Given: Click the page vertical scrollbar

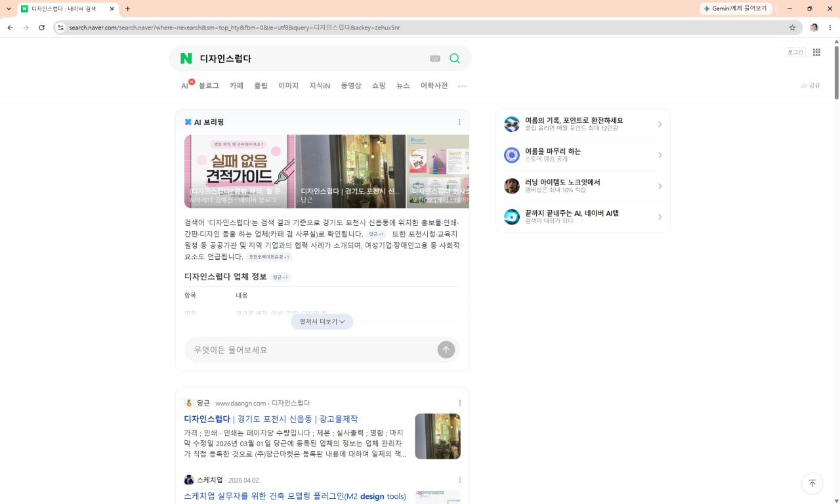Looking at the screenshot, I should [x=836, y=72].
